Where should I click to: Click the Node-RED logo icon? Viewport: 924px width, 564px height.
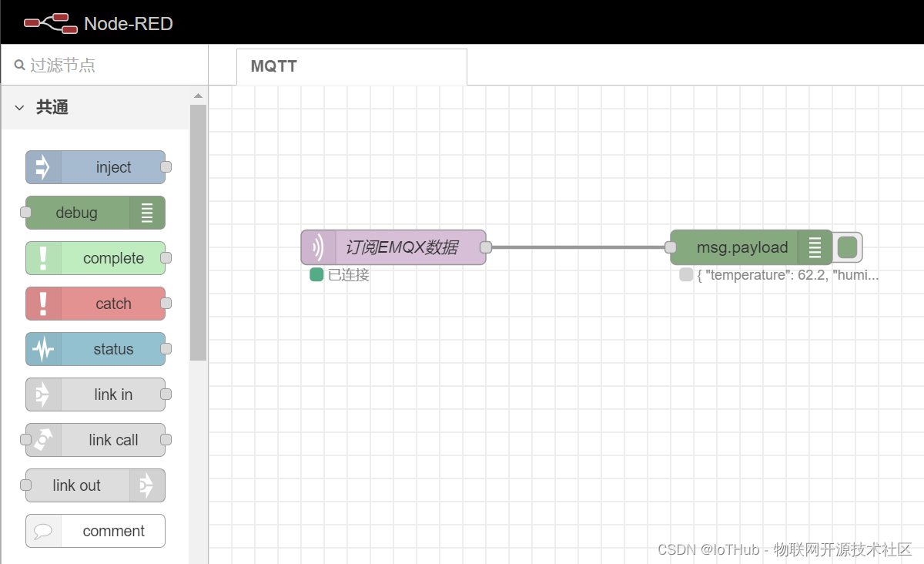pos(51,23)
